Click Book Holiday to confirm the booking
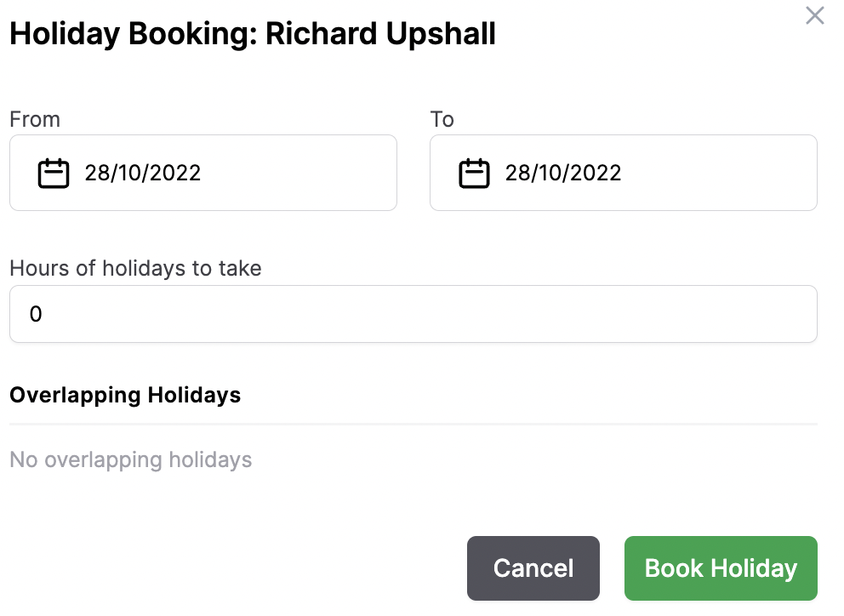 coord(721,568)
